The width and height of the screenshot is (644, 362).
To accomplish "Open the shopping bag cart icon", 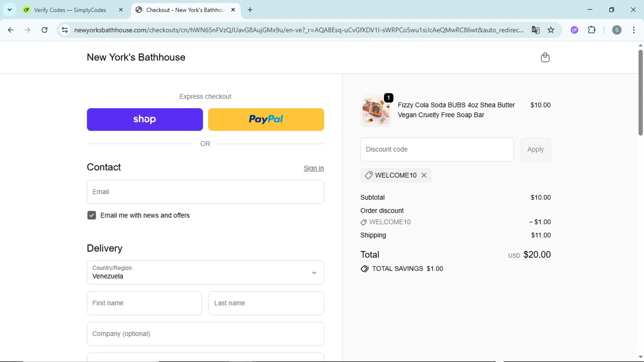I will (x=545, y=57).
